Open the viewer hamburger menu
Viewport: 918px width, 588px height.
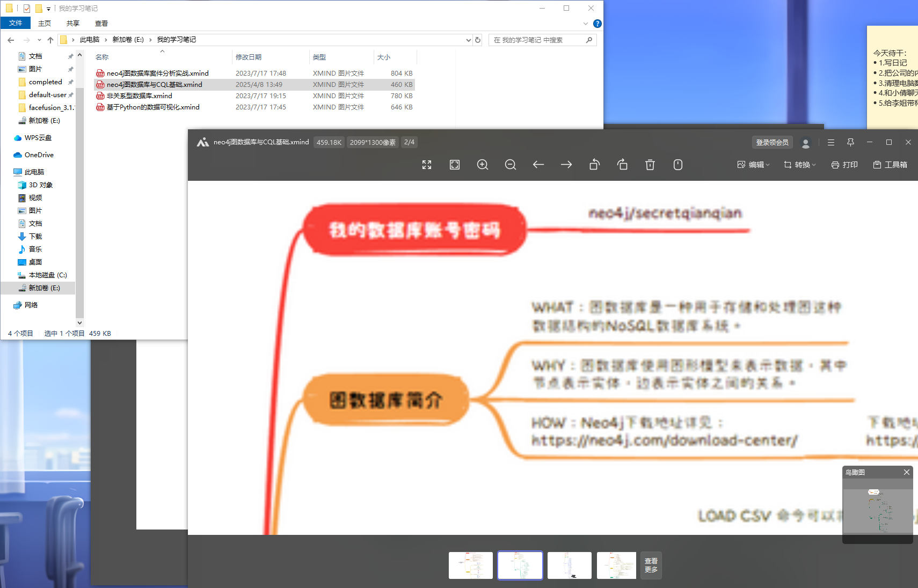coord(831,142)
